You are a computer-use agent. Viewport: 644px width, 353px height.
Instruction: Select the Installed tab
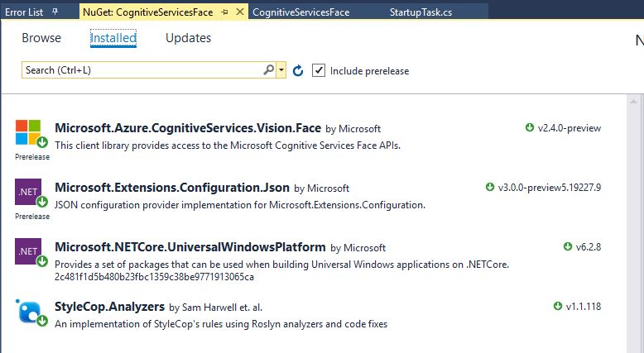(113, 38)
